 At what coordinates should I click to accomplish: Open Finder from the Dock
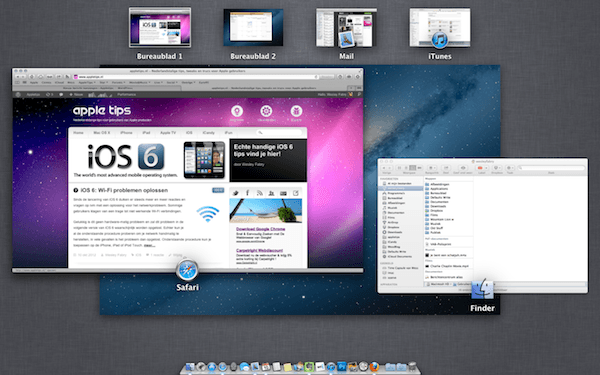pos(190,367)
